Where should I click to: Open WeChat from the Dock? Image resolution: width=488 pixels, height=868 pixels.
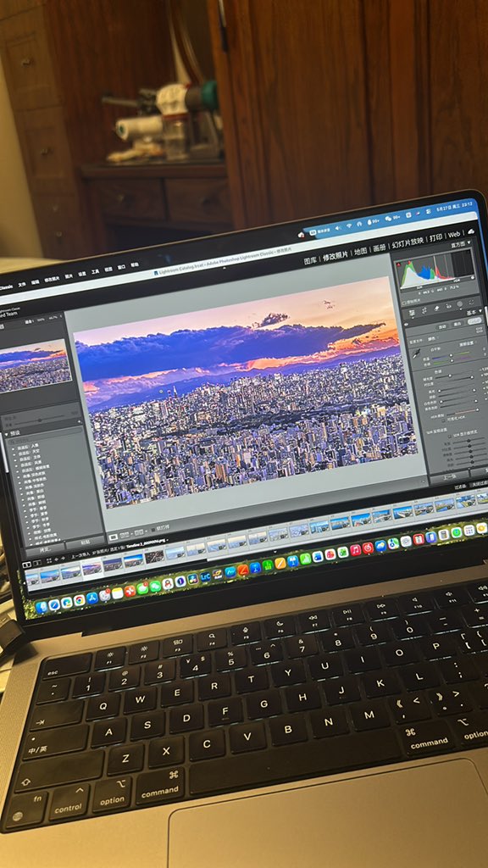click(156, 586)
